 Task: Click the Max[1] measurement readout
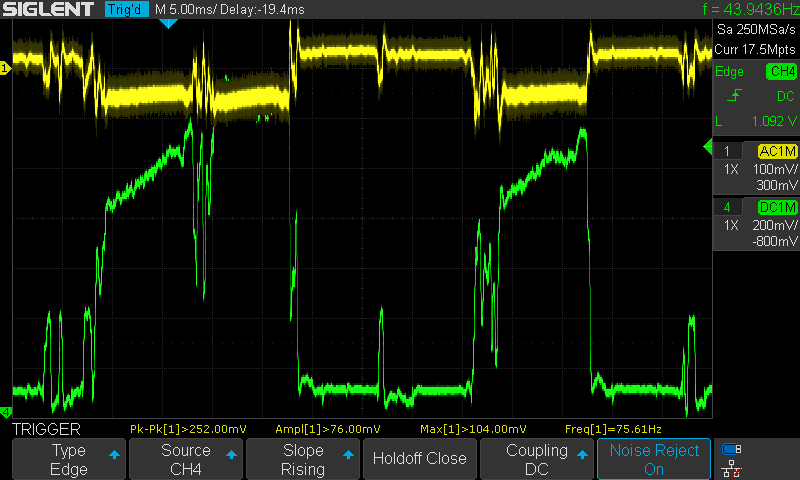pos(473,429)
